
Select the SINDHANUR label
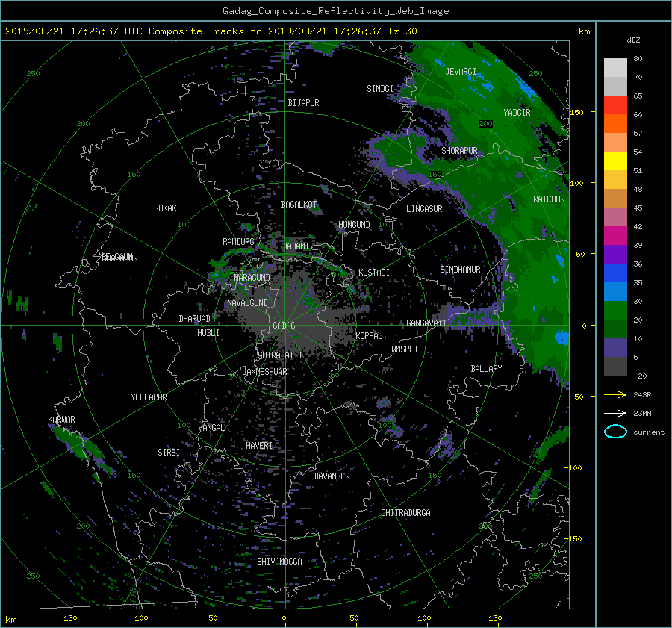coord(460,270)
